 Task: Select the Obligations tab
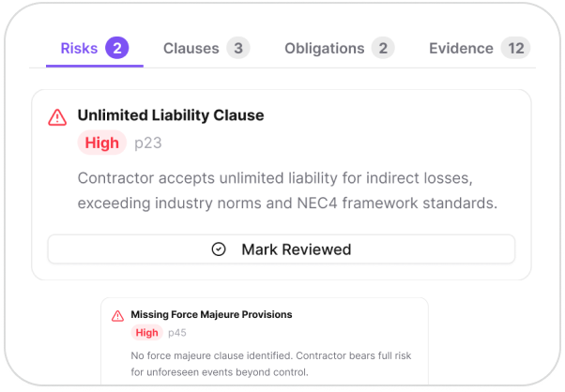(x=324, y=48)
